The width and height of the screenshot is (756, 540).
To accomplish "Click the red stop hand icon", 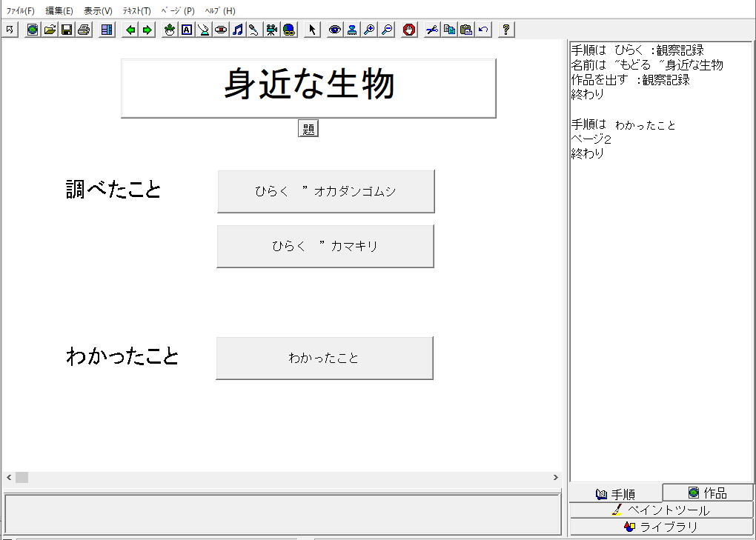I will tap(409, 30).
